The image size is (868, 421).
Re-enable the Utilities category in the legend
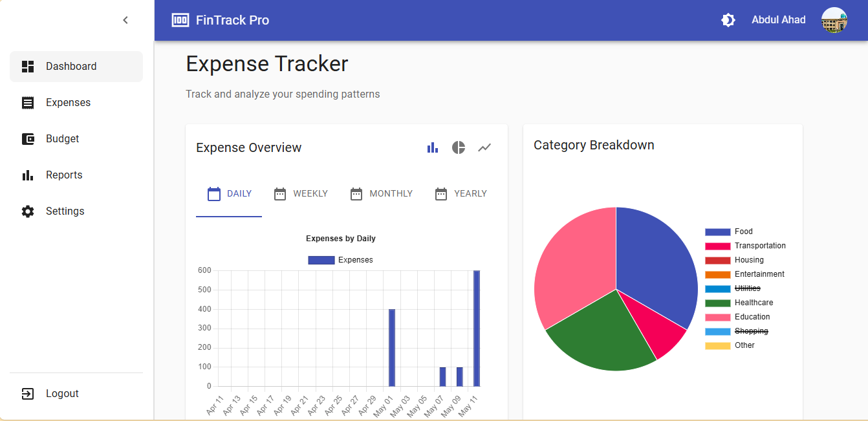747,288
